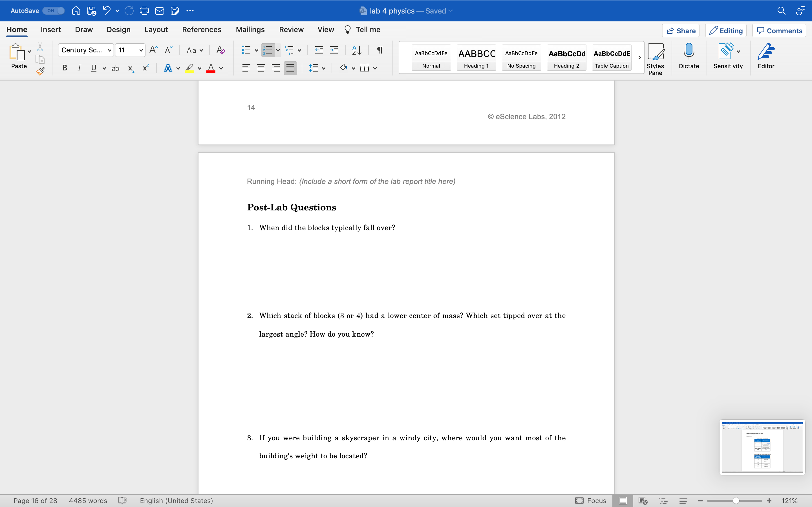Apply superscript formatting
The width and height of the screenshot is (812, 507).
click(x=145, y=68)
